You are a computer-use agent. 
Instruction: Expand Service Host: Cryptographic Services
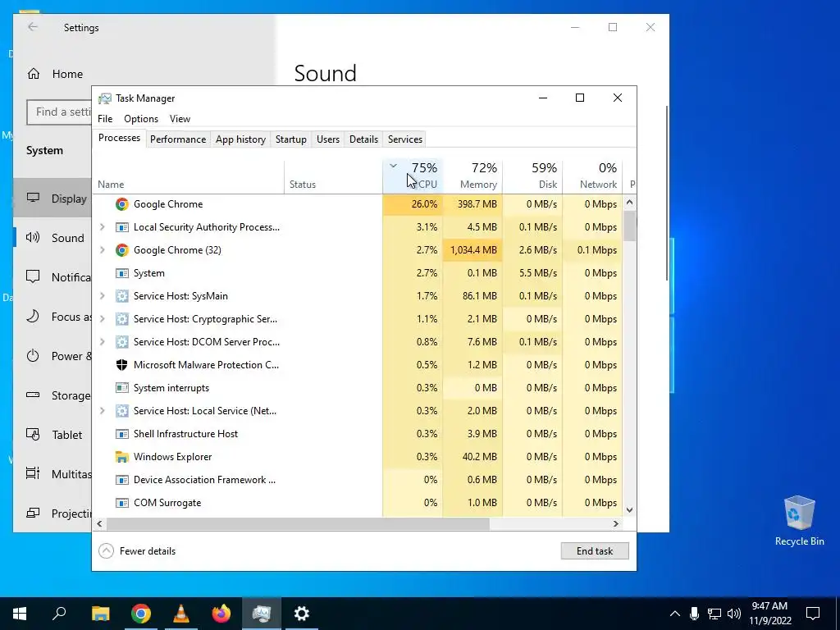tap(103, 319)
